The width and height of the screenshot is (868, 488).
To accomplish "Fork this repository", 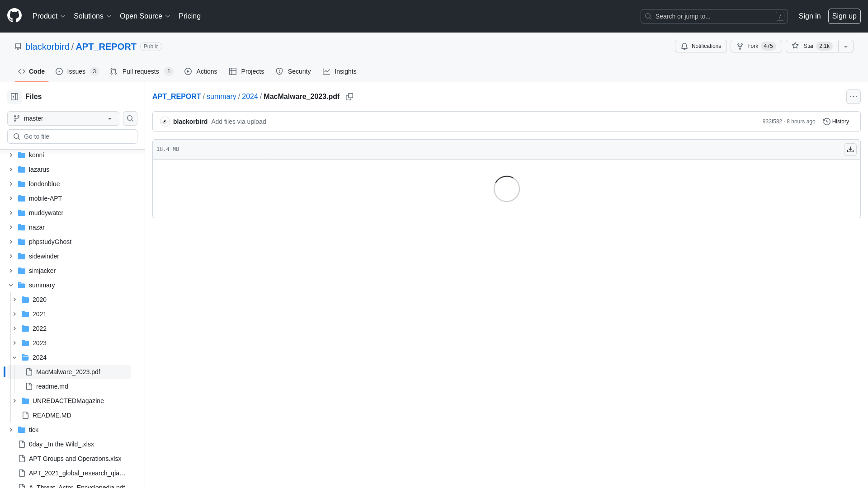I will (x=756, y=46).
